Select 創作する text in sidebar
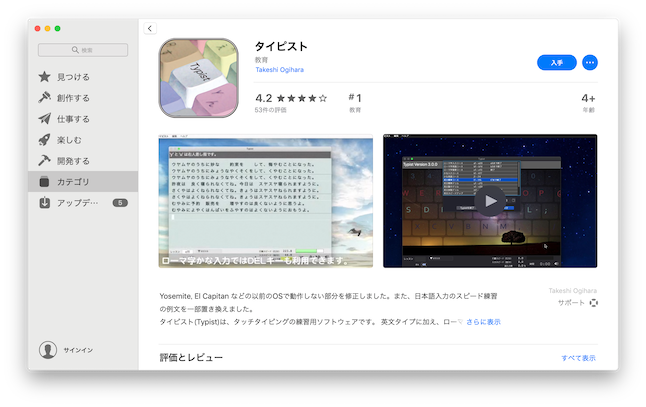Screen dimensions: 646x407 73,98
